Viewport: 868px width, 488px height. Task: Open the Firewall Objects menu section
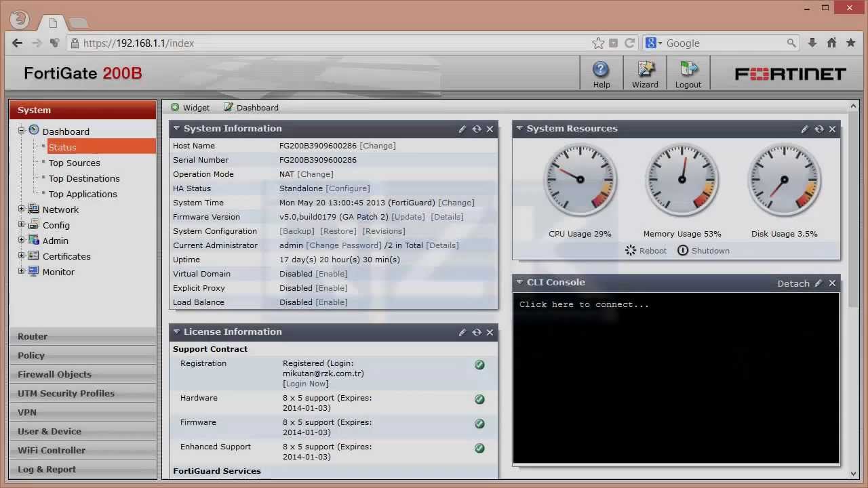click(x=83, y=374)
